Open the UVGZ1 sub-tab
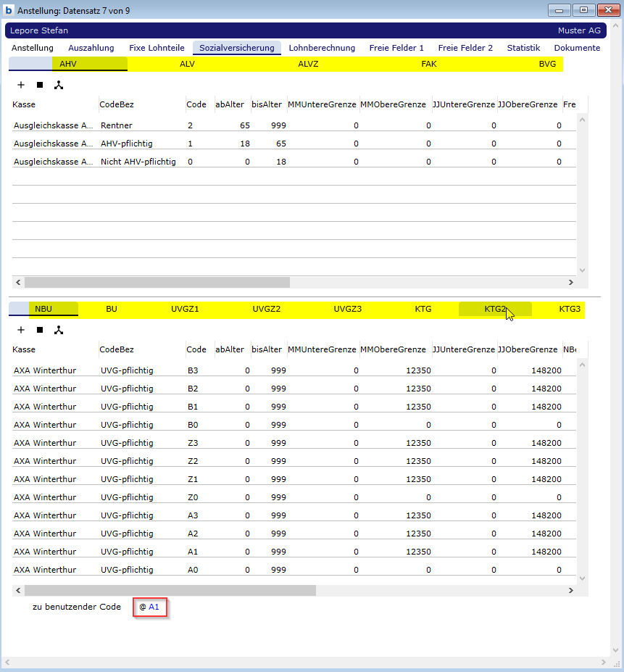 (185, 309)
